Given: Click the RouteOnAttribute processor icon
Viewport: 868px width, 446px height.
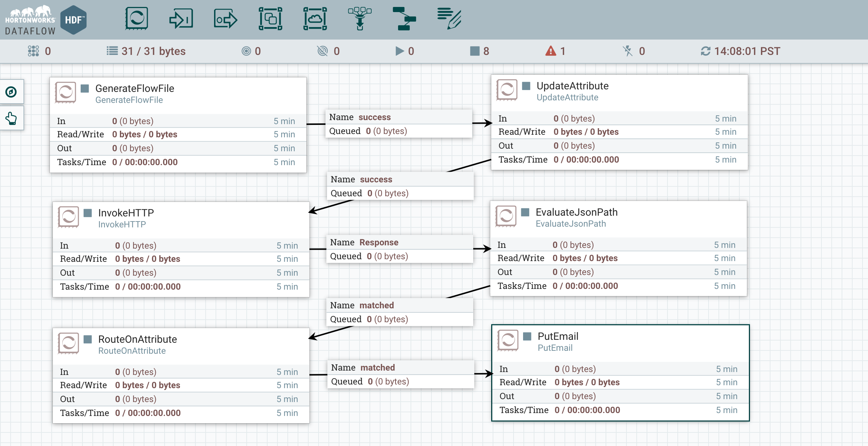Looking at the screenshot, I should 69,343.
